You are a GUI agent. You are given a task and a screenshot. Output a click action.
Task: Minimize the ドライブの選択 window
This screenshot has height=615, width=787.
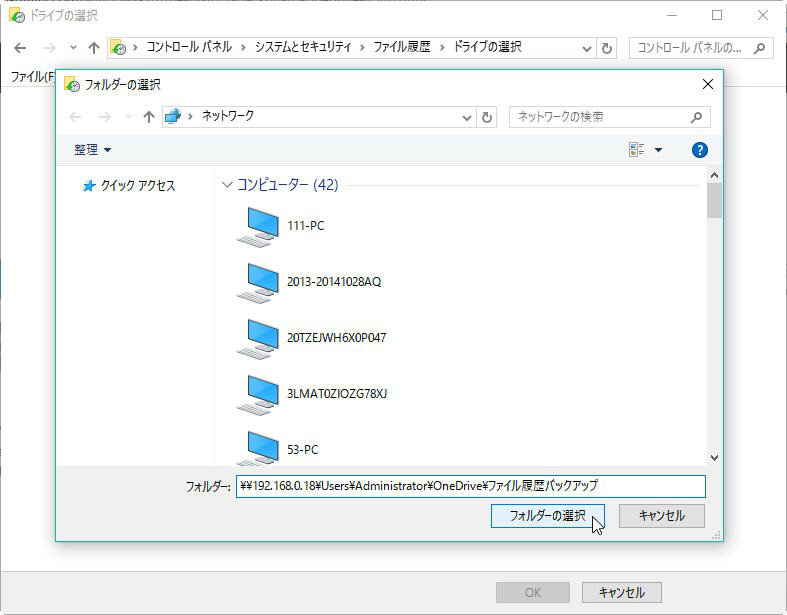coord(672,16)
